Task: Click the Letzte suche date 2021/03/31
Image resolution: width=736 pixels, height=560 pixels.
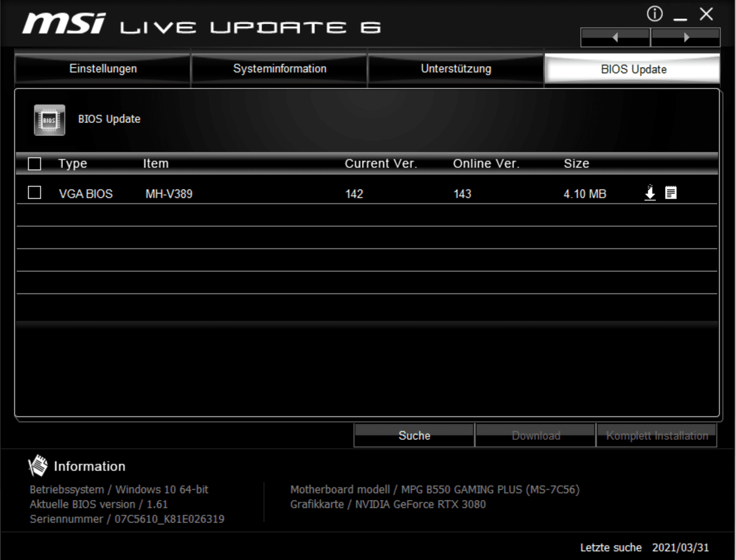Action: click(680, 547)
